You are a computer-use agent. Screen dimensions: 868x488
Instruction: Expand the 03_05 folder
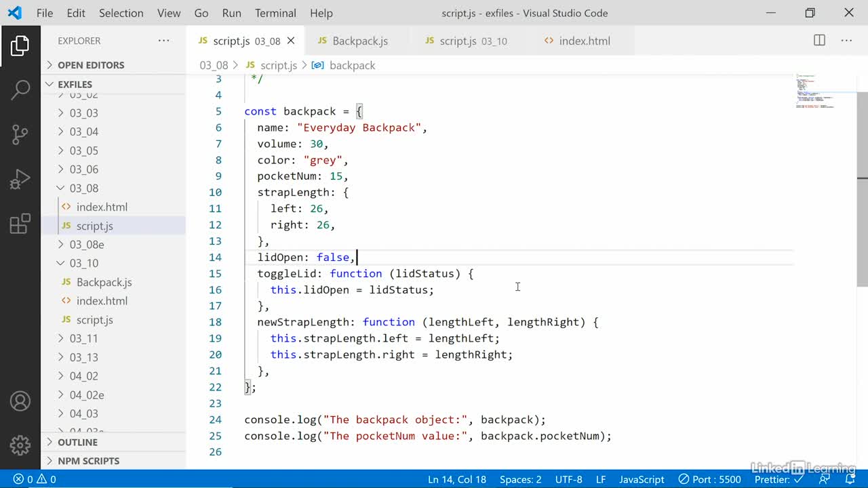click(x=83, y=150)
